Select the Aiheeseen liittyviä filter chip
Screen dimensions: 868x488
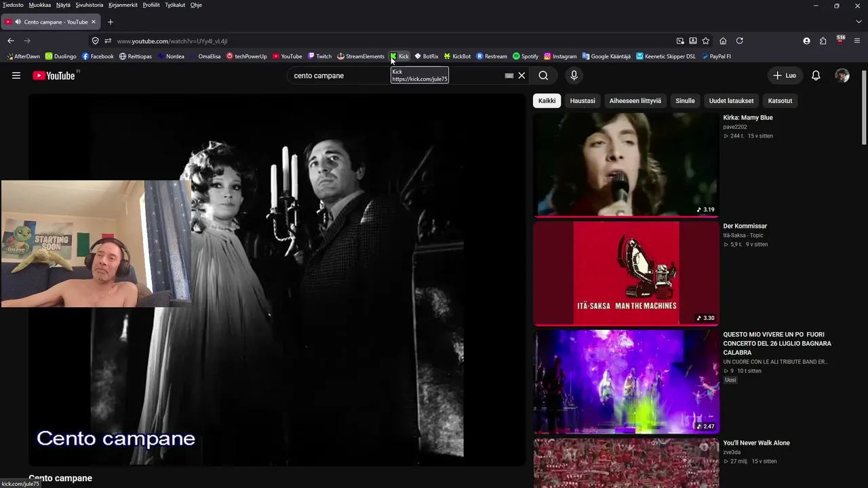[x=635, y=101]
